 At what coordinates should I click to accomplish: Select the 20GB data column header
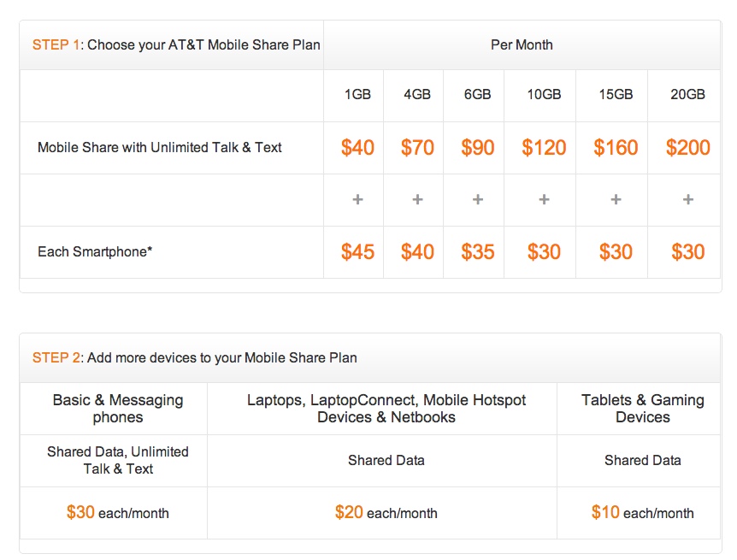click(688, 95)
